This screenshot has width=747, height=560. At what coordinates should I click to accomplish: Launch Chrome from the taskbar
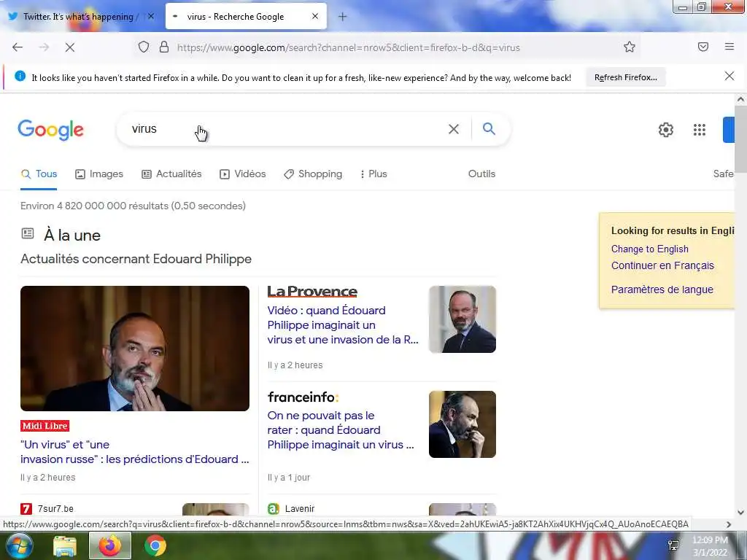coord(155,545)
